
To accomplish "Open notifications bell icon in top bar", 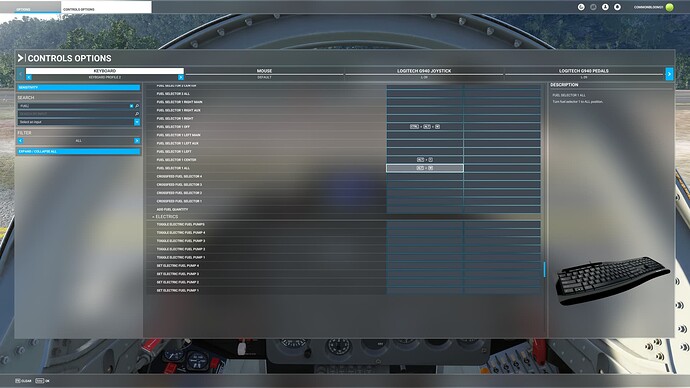I will (x=617, y=7).
